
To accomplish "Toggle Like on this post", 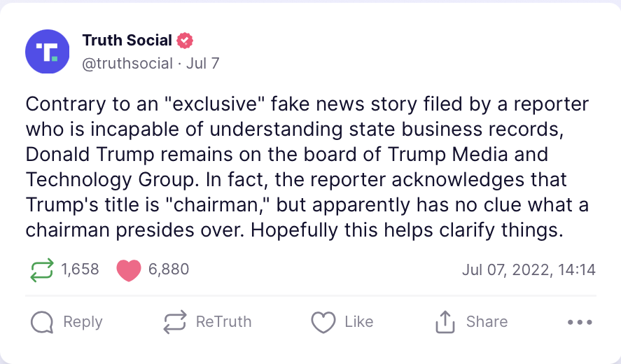I will click(342, 322).
